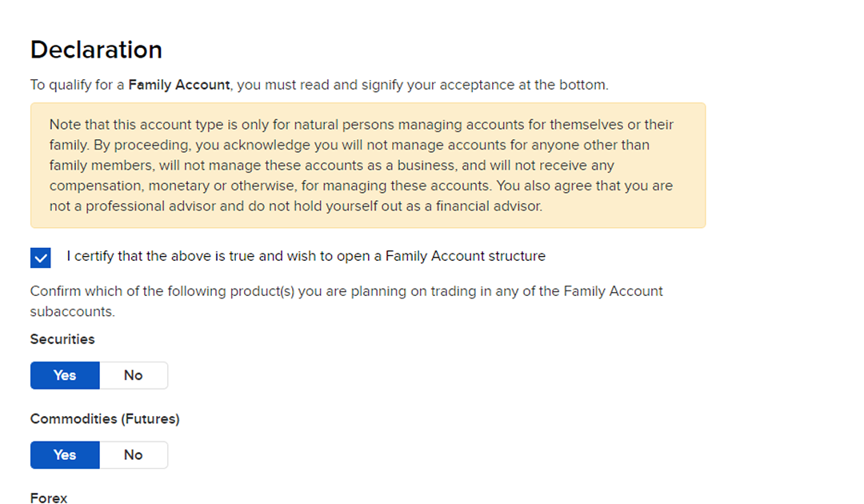
Task: Select No for Securities trading
Action: tap(133, 375)
